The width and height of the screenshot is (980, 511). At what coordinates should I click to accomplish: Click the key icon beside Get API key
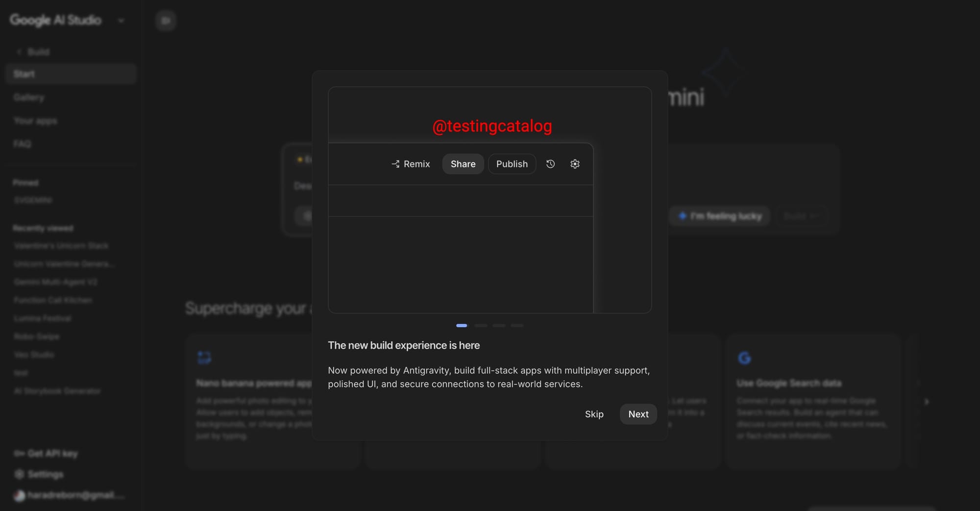click(x=19, y=453)
